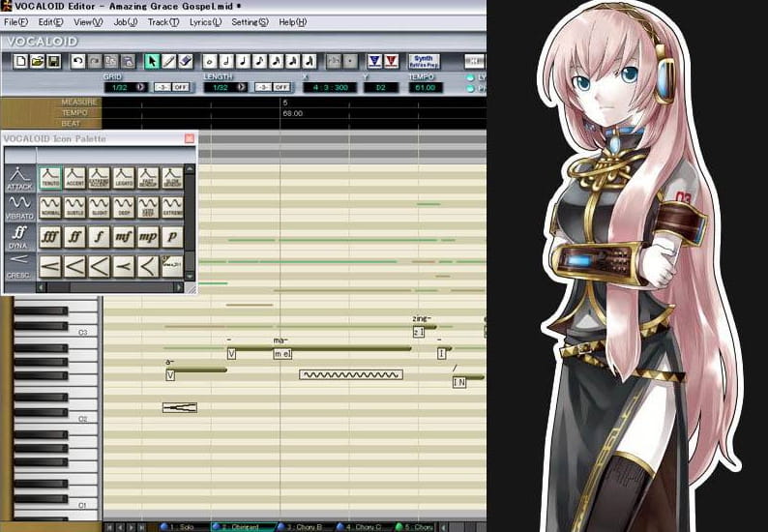Close the VOCALOID Icon Palette window
Image resolution: width=768 pixels, height=532 pixels.
click(x=190, y=138)
